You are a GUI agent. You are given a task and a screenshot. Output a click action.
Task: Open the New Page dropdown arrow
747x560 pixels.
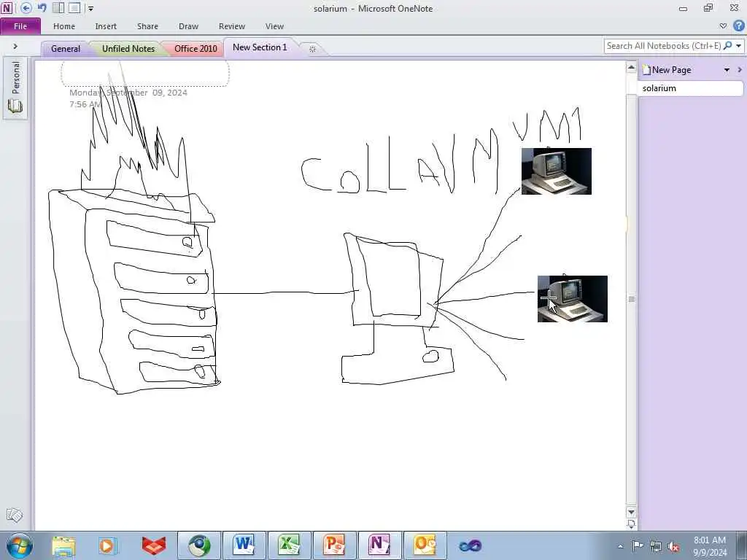727,70
